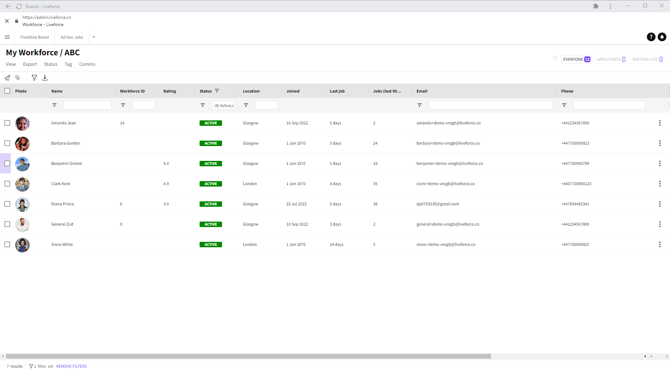Open row actions for Barbara Gordon

660,143
